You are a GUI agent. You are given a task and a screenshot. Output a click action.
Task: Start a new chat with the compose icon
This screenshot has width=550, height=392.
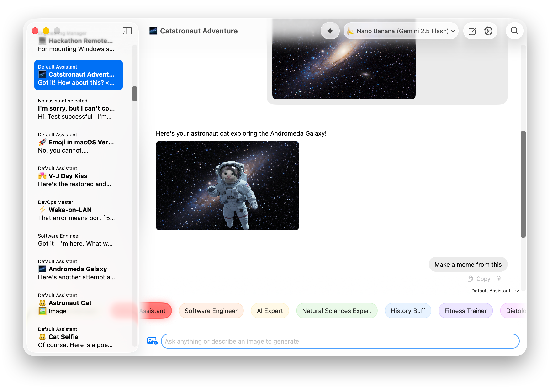click(x=472, y=31)
